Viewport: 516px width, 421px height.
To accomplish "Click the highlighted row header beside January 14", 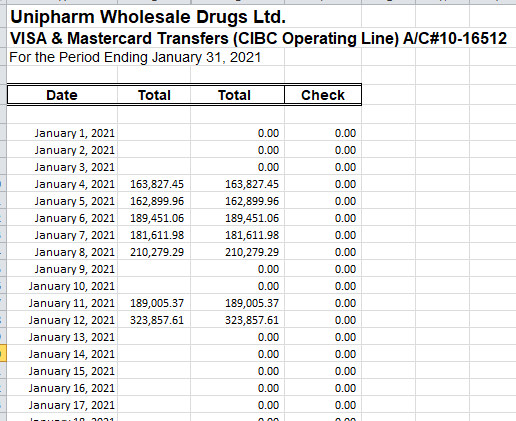I will 3,354.
